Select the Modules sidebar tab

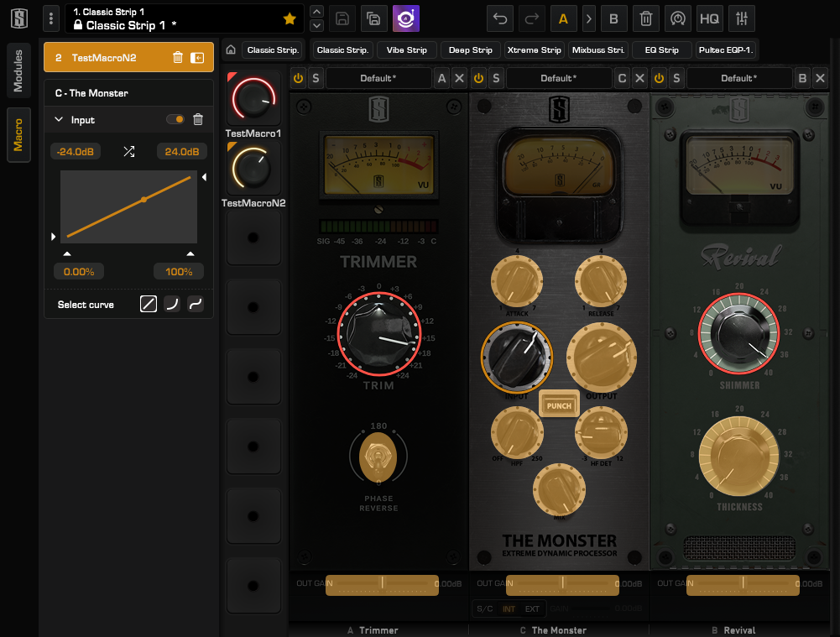tap(18, 70)
